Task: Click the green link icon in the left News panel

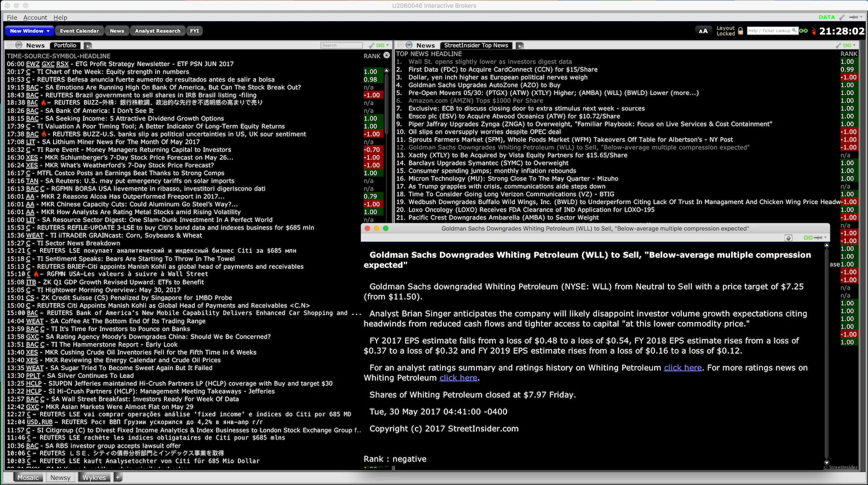Action: coord(380,45)
